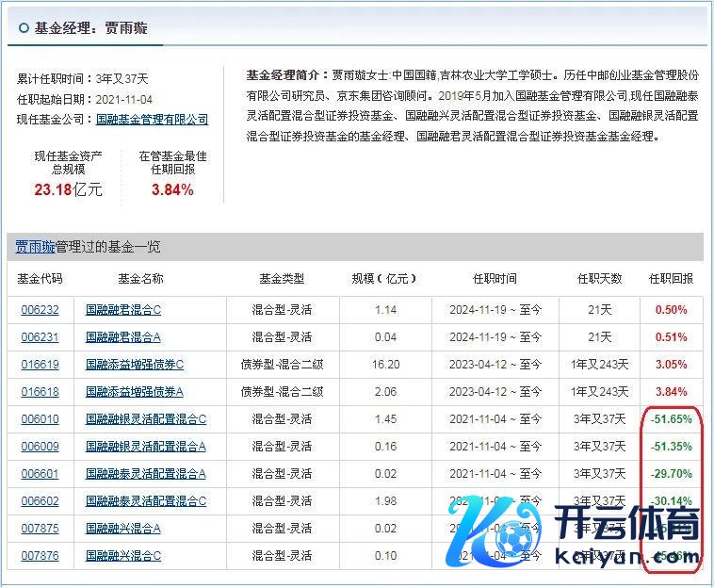
Task: Go to the 国融融兴混合A fund link
Action: [123, 529]
